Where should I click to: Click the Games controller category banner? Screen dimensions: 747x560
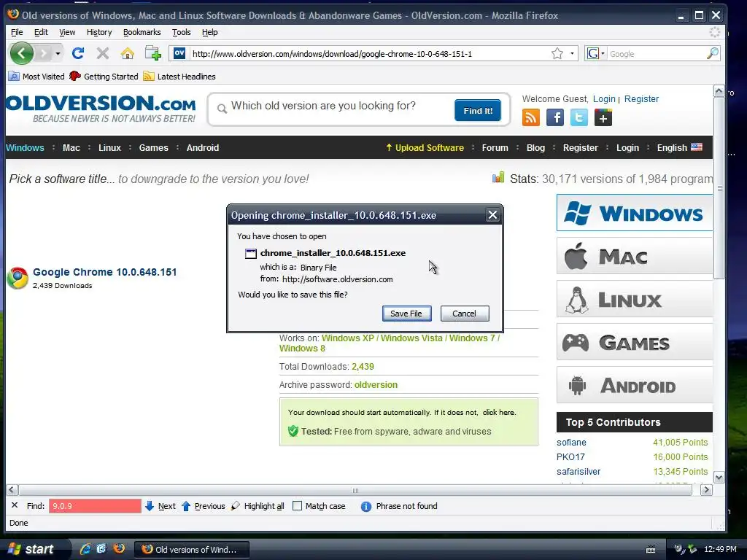635,342
